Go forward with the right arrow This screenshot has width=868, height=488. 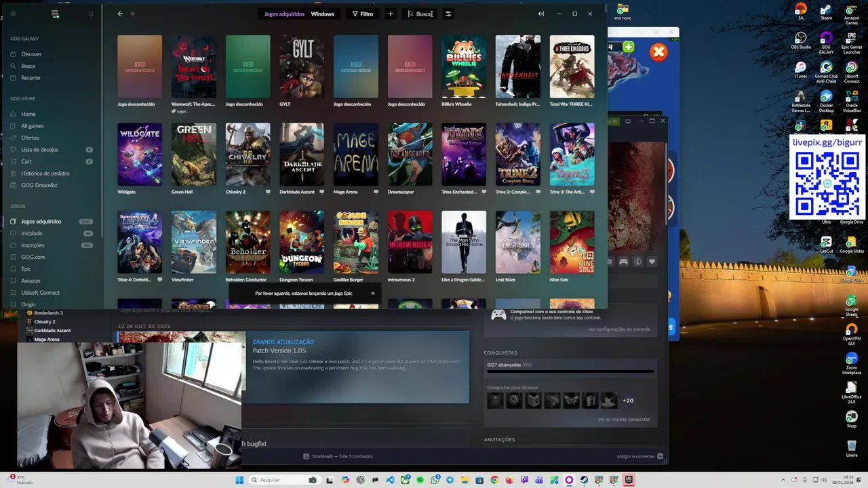point(132,14)
